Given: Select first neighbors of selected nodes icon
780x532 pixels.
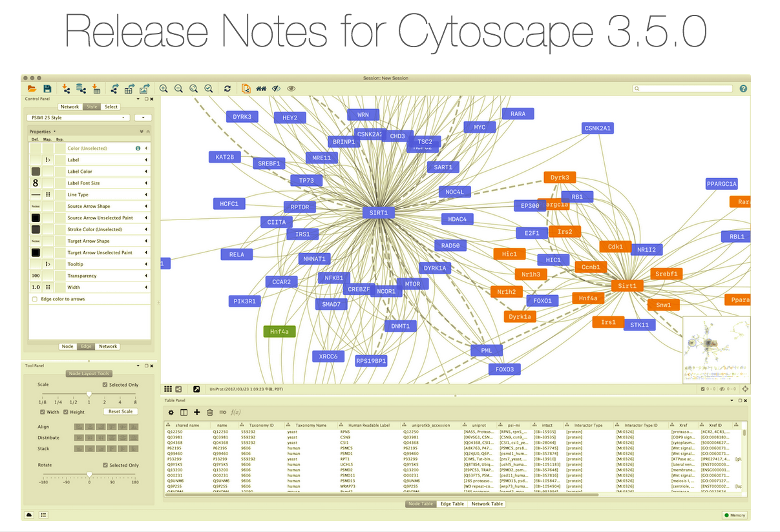Looking at the screenshot, I should tap(261, 88).
